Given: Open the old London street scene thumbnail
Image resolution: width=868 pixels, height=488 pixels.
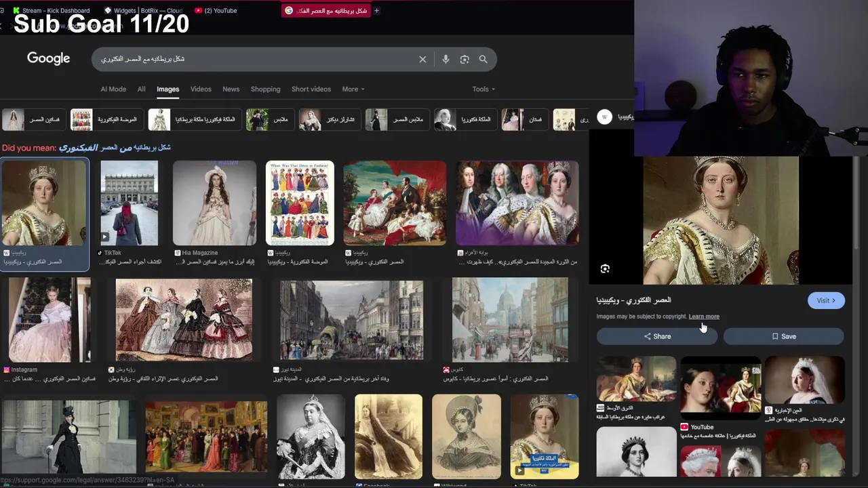Looking at the screenshot, I should [x=351, y=320].
